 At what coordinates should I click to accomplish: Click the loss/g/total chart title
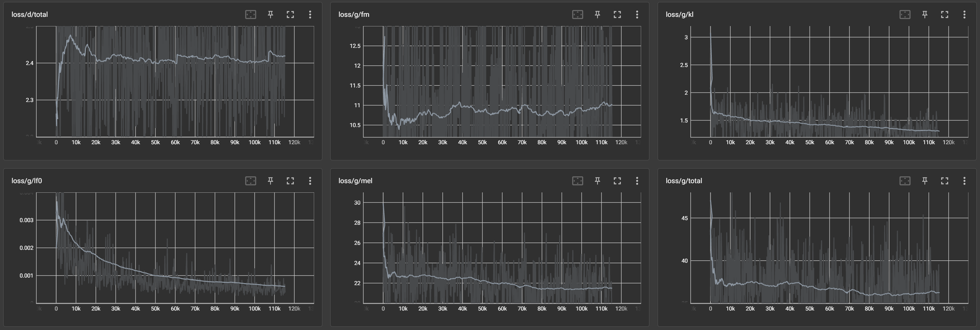[x=684, y=181]
